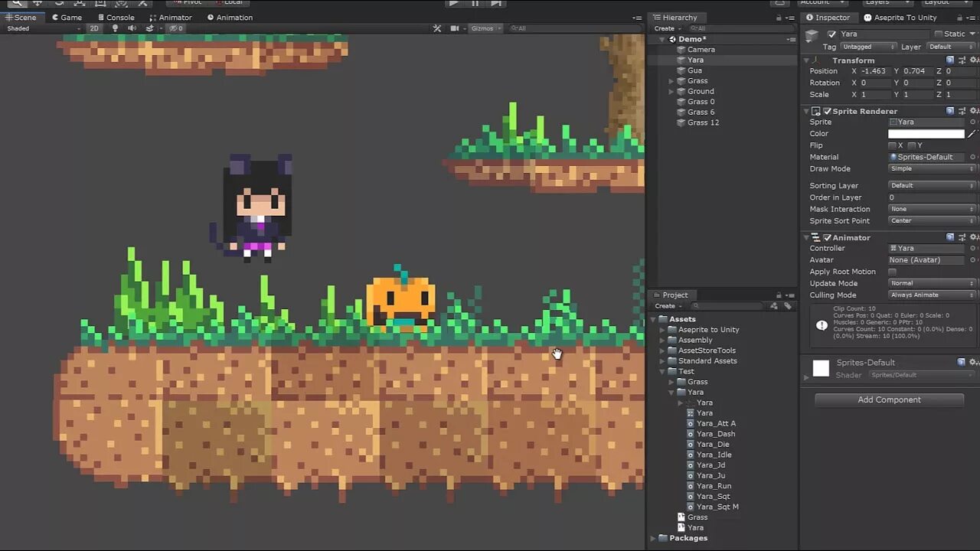Image resolution: width=980 pixels, height=551 pixels.
Task: Collapse the Transform component
Action: [806, 60]
